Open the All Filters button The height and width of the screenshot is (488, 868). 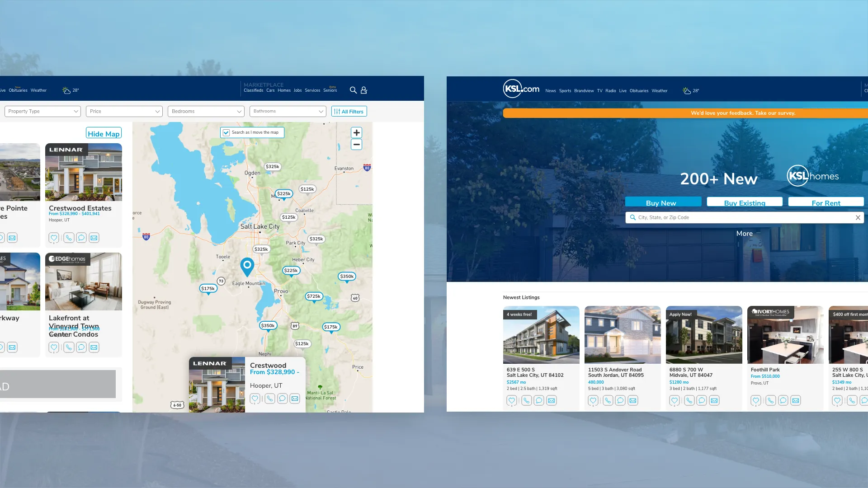(349, 112)
